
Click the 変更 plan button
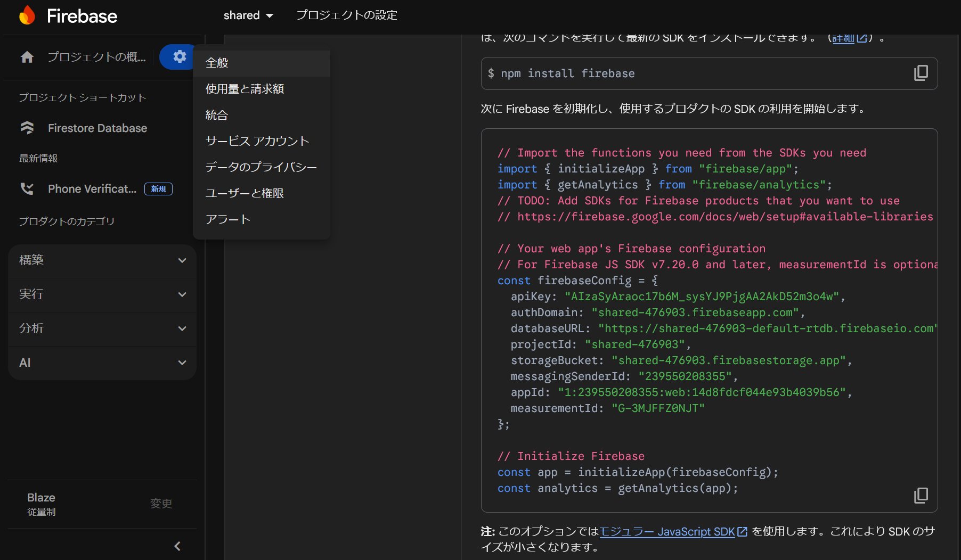161,504
